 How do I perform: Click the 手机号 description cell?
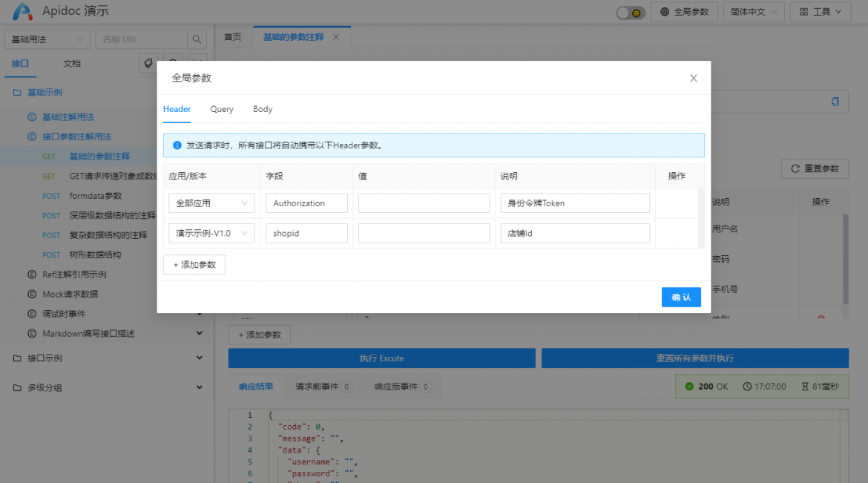725,289
